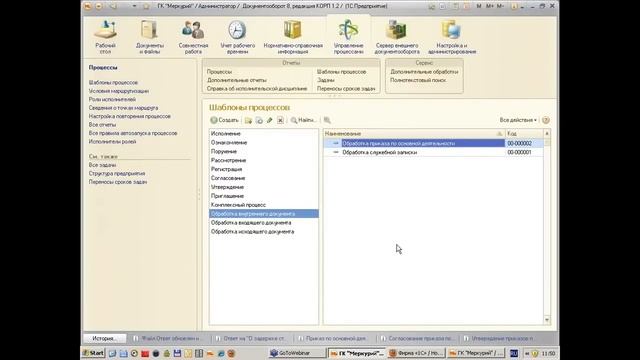Open Справка об исполнительской дисциплине report
Screen dimensions: 640x360
coord(257,89)
